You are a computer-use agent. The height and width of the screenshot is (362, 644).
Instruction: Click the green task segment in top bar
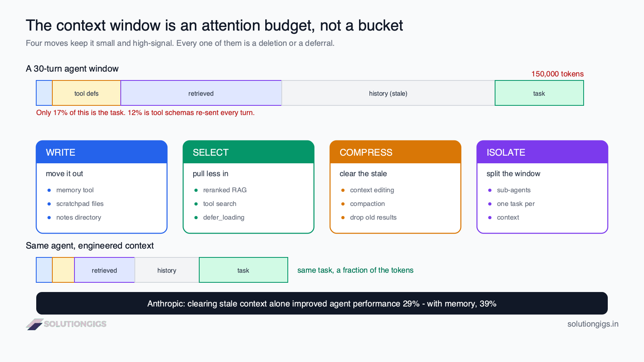coord(539,93)
